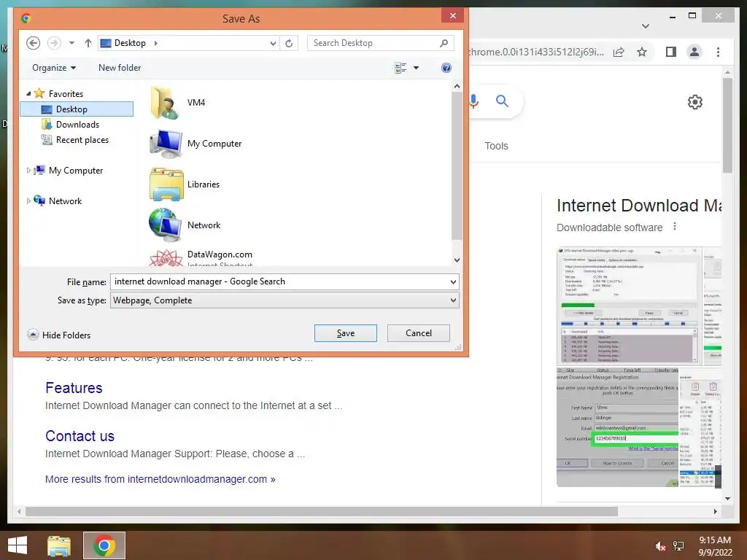Open Chrome profile avatar

point(694,52)
